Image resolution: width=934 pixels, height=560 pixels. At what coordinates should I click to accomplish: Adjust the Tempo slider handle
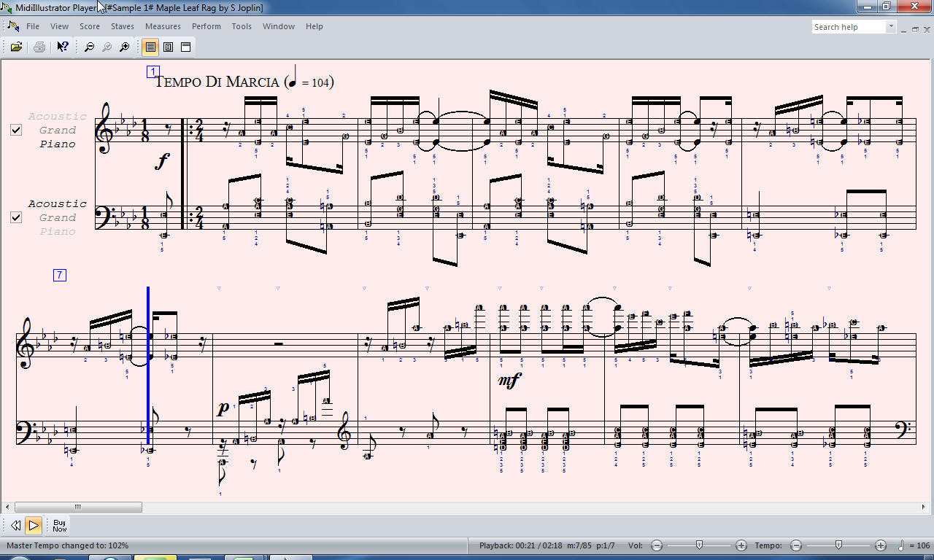point(838,545)
